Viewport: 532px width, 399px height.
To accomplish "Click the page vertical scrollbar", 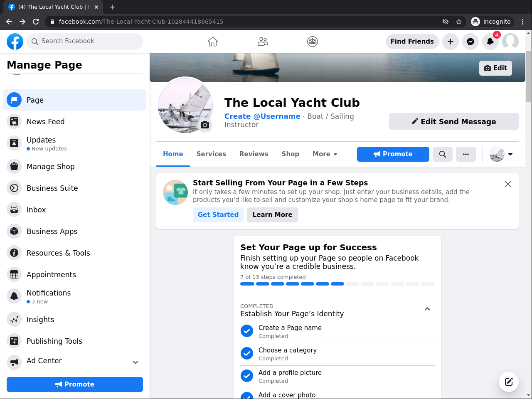I will (x=528, y=76).
